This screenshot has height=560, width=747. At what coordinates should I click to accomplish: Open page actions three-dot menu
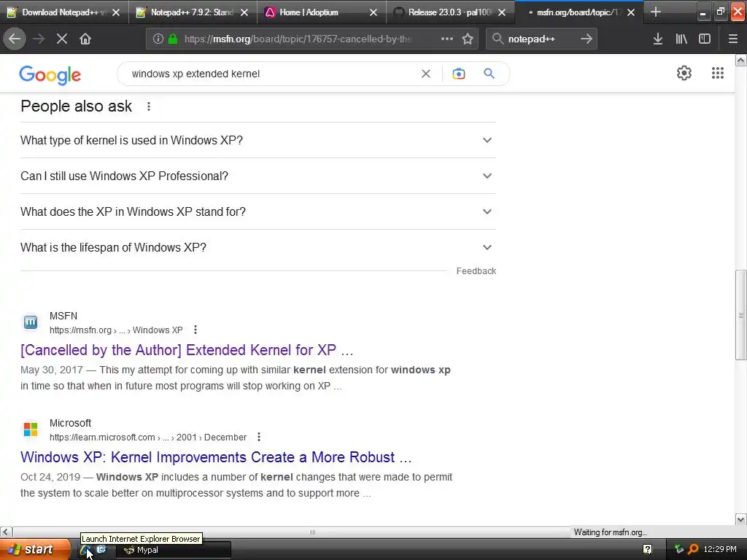click(x=447, y=39)
